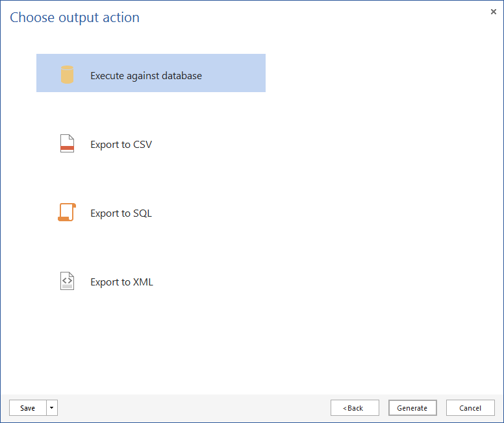Image resolution: width=504 pixels, height=423 pixels.
Task: Click blank area of highlighted Execute row
Action: pos(234,73)
